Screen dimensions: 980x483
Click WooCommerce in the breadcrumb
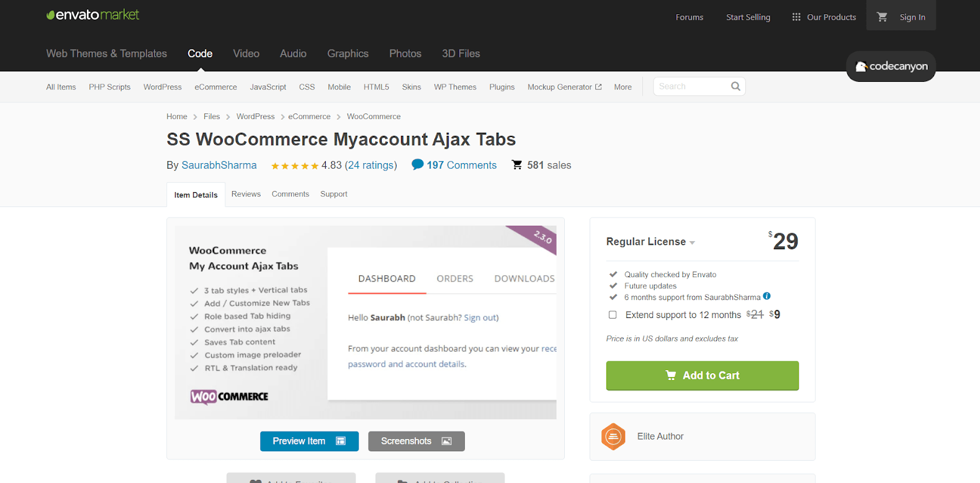374,117
